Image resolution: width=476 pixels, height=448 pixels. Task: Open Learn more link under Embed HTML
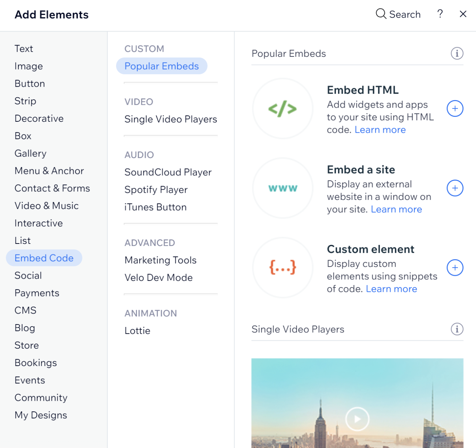coord(380,130)
